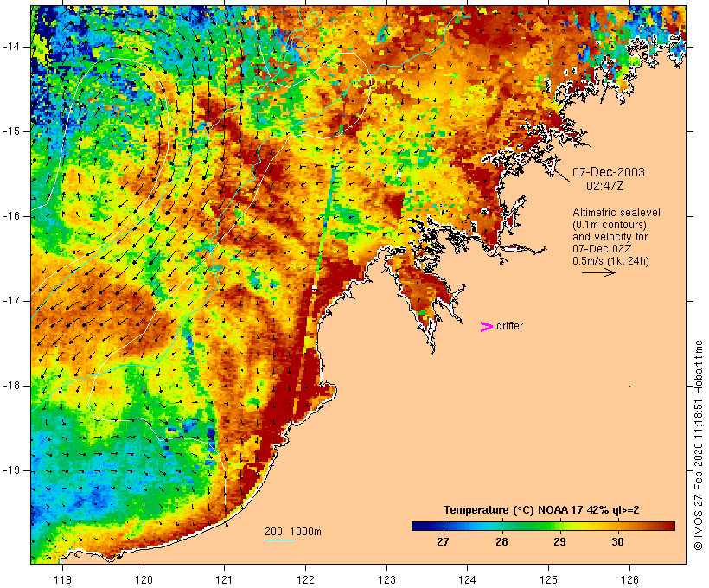Click the latitude label '-15'
Viewport: 709px width, 588px height.
11,131
